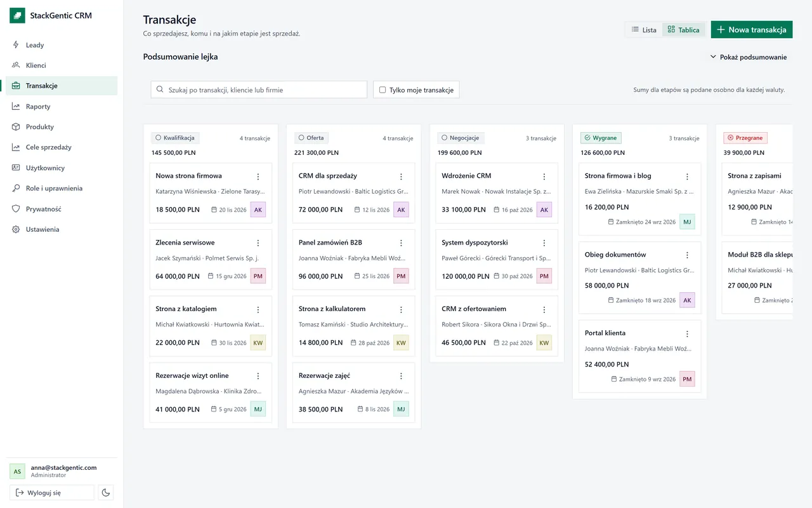Click Wyloguj się button
This screenshot has height=508, width=812.
52,493
